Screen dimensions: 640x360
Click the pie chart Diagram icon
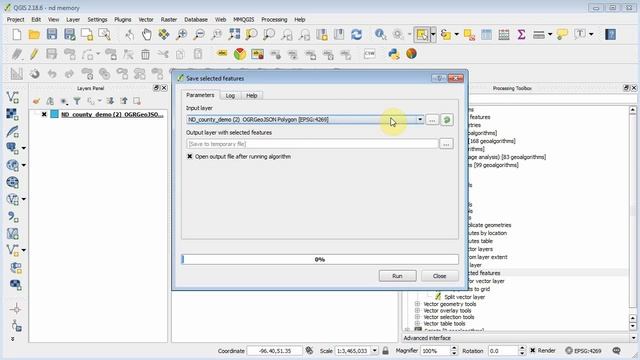[x=240, y=54]
